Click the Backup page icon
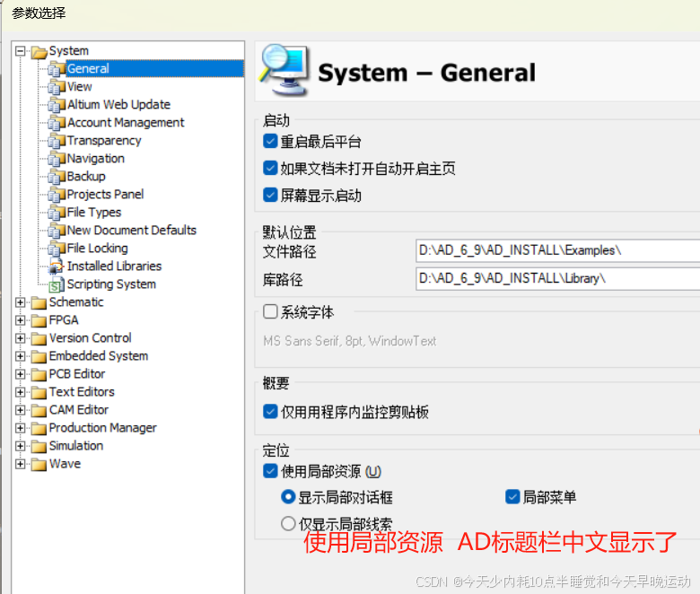The height and width of the screenshot is (594, 700). coord(57,177)
